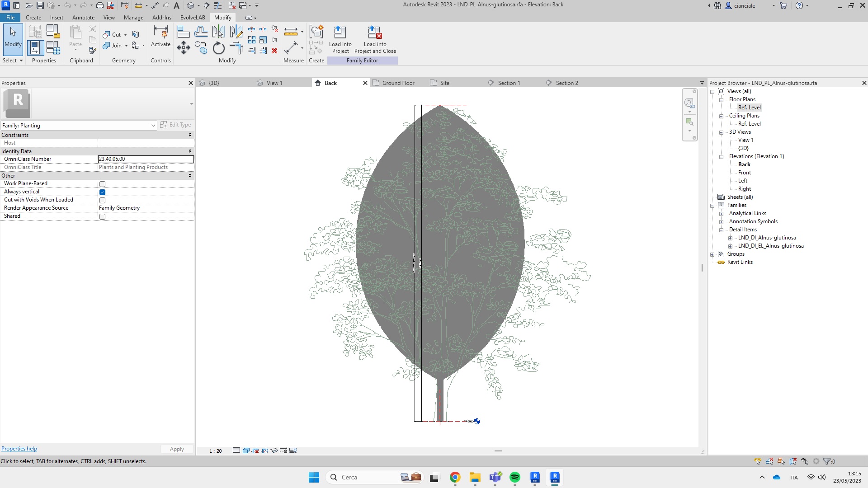The width and height of the screenshot is (868, 488).
Task: Switch to the Ground Floor view tab
Action: tap(398, 83)
